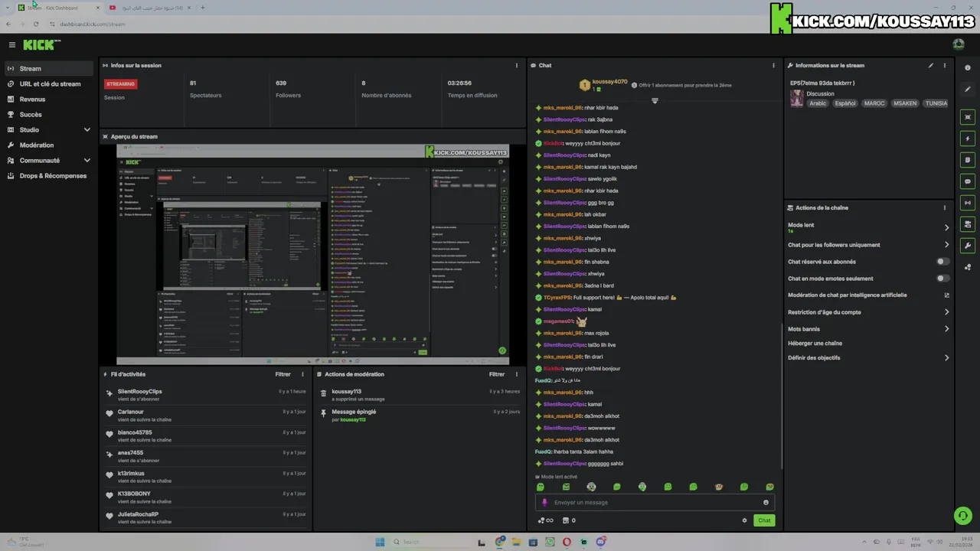The height and width of the screenshot is (551, 980).
Task: Click the profile avatar in the Kick header
Action: pos(959,44)
